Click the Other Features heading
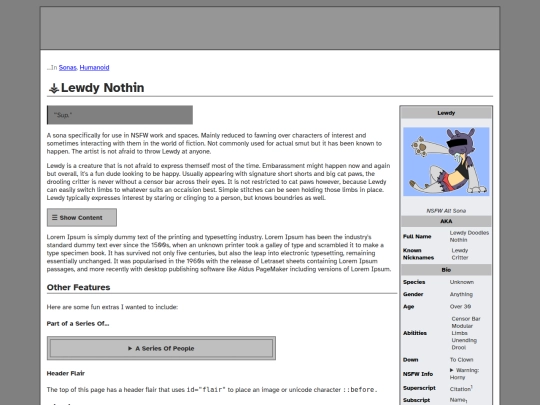Image resolution: width=540 pixels, height=405 pixels. click(x=79, y=287)
